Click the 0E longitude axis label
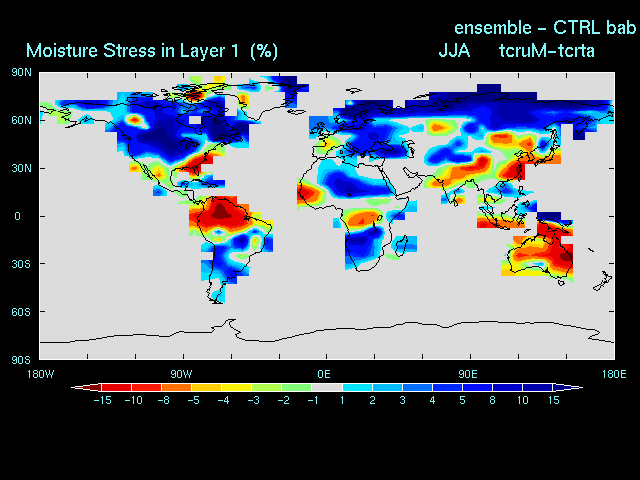 324,374
